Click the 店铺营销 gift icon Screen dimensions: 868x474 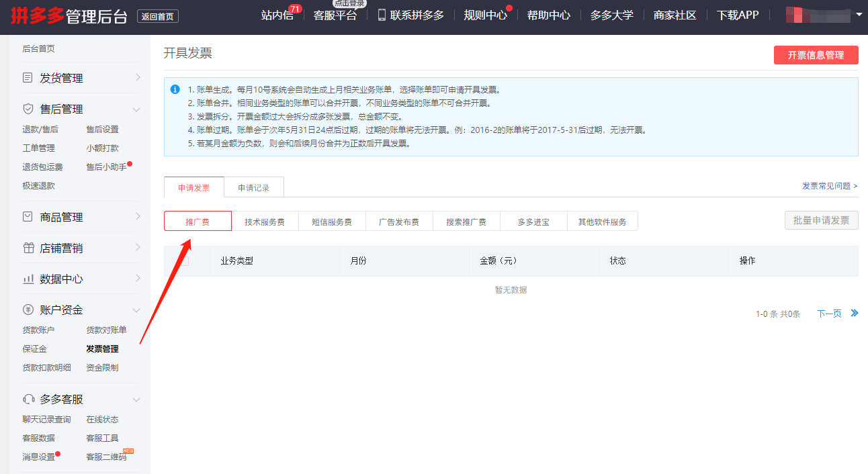coord(28,248)
